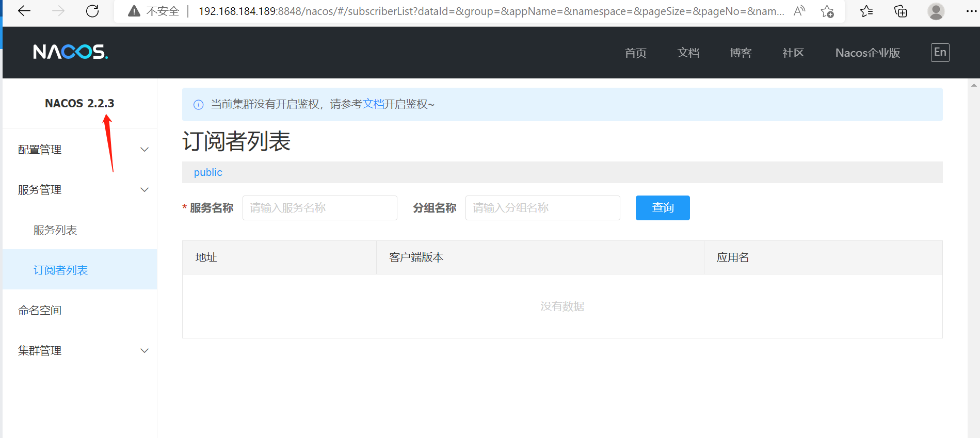The height and width of the screenshot is (438, 980).
Task: Click the browser forward arrow
Action: (x=58, y=11)
